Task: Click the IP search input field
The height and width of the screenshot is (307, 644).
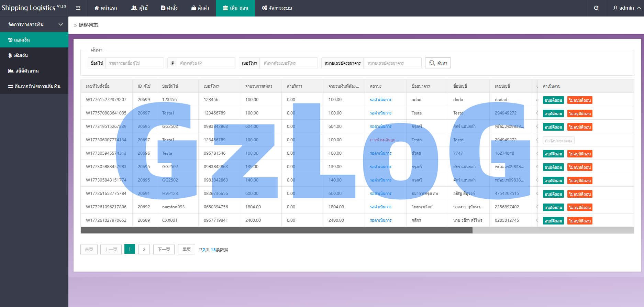Action: point(206,63)
